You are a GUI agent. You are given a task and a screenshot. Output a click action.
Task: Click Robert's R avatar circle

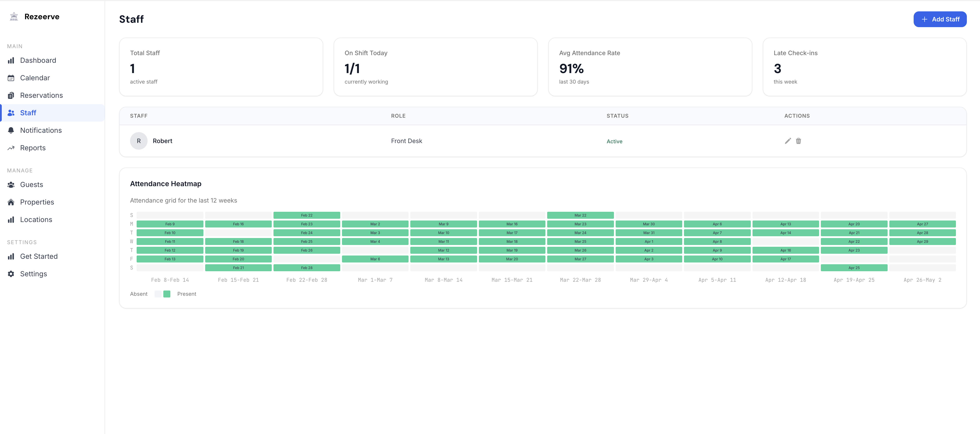(138, 141)
